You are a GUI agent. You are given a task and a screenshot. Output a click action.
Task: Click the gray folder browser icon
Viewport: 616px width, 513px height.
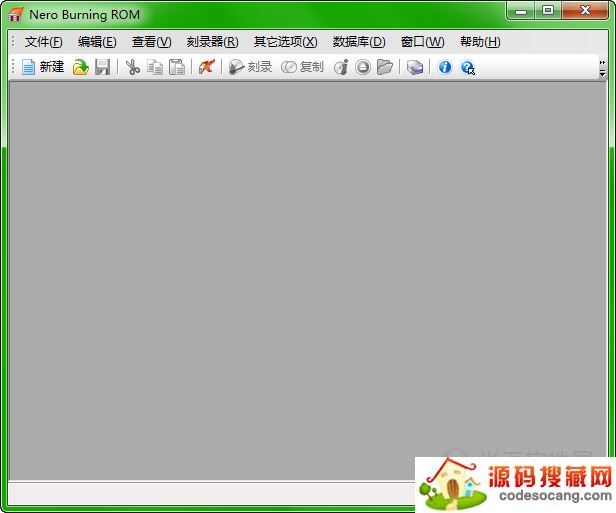click(x=385, y=67)
